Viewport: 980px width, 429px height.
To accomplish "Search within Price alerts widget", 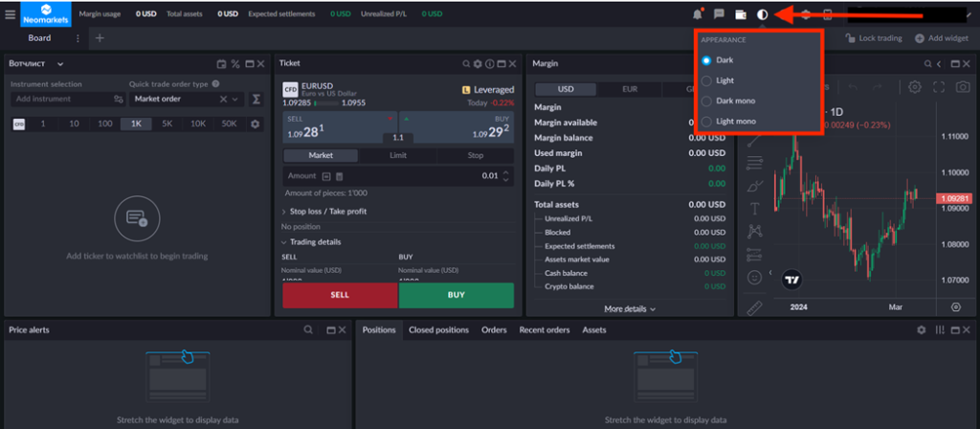I will (308, 329).
